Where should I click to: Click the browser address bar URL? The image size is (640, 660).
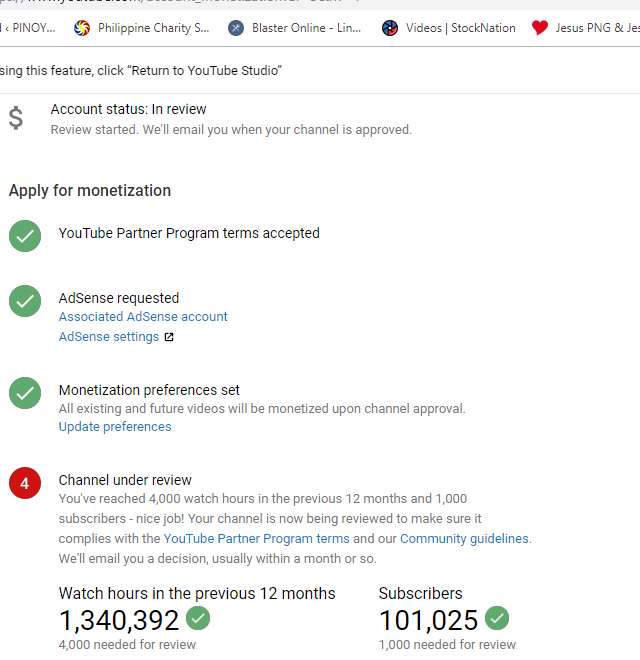(181, 2)
